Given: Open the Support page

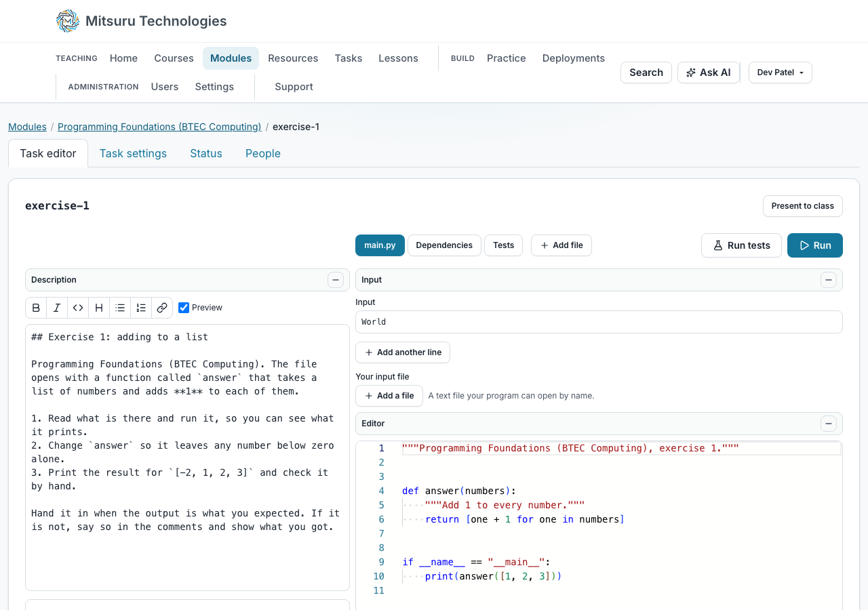Looking at the screenshot, I should (x=294, y=87).
